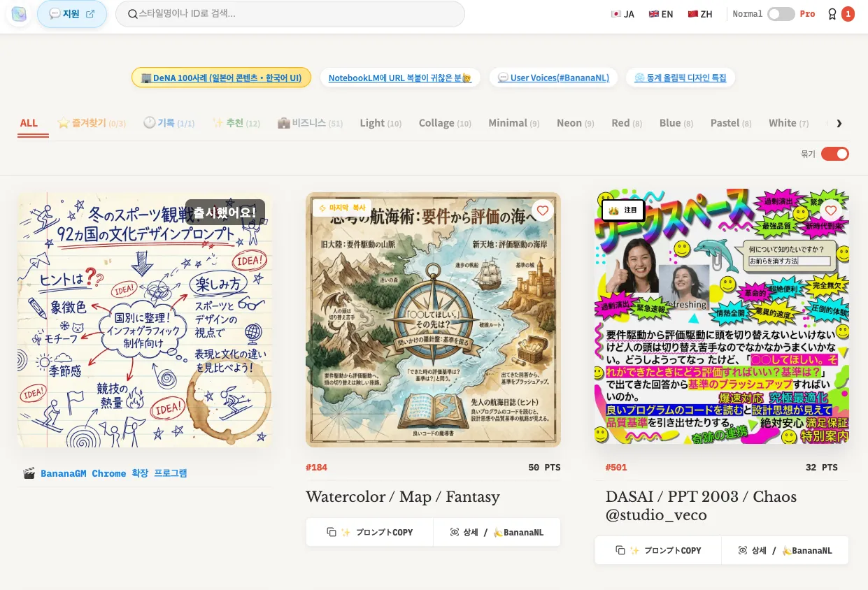Select the 추천 recommended tab

pyautogui.click(x=236, y=123)
